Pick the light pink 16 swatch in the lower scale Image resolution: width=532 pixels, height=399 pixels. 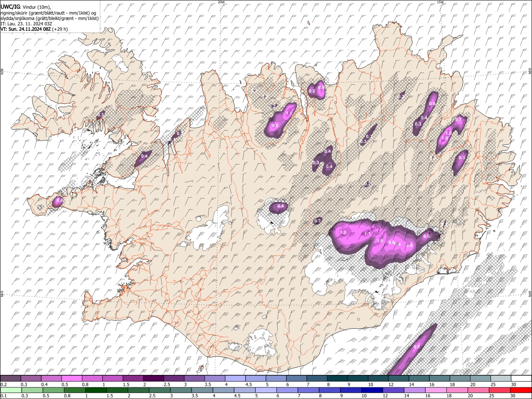pos(435,390)
